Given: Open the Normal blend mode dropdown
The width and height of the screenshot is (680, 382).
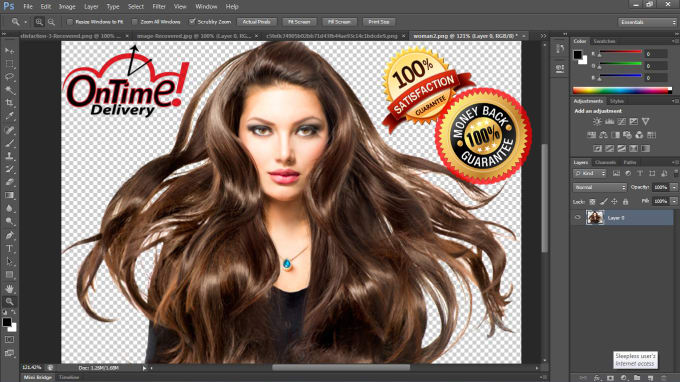Looking at the screenshot, I should click(600, 187).
